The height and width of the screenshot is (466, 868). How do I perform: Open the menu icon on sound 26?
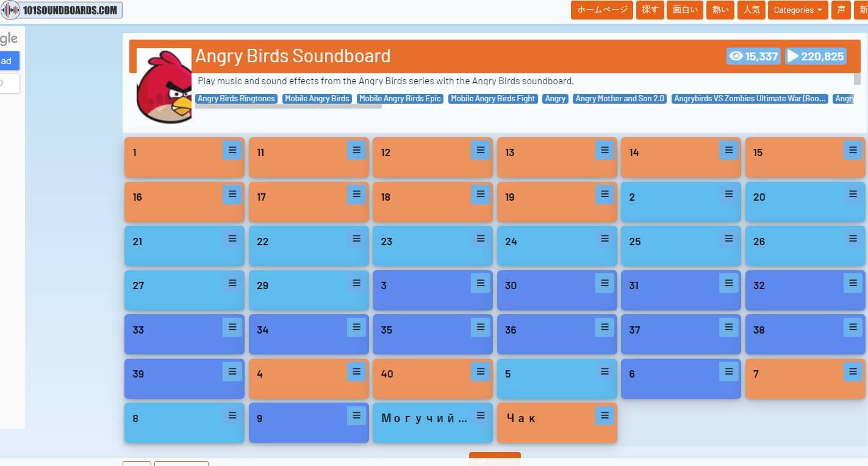(x=853, y=239)
